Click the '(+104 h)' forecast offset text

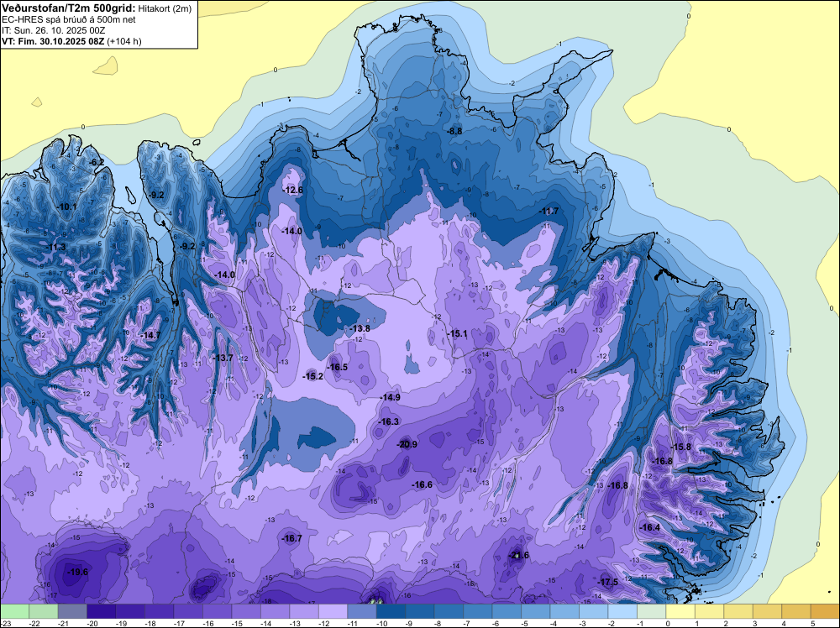[124, 41]
